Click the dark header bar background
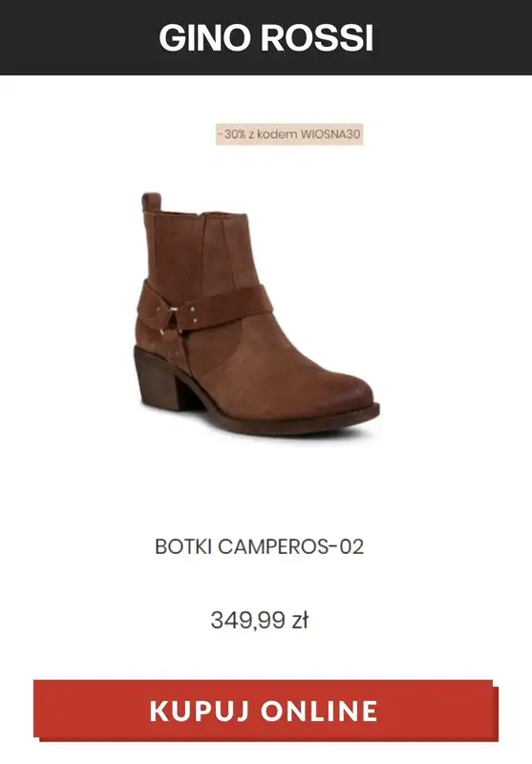 pyautogui.click(x=74, y=37)
